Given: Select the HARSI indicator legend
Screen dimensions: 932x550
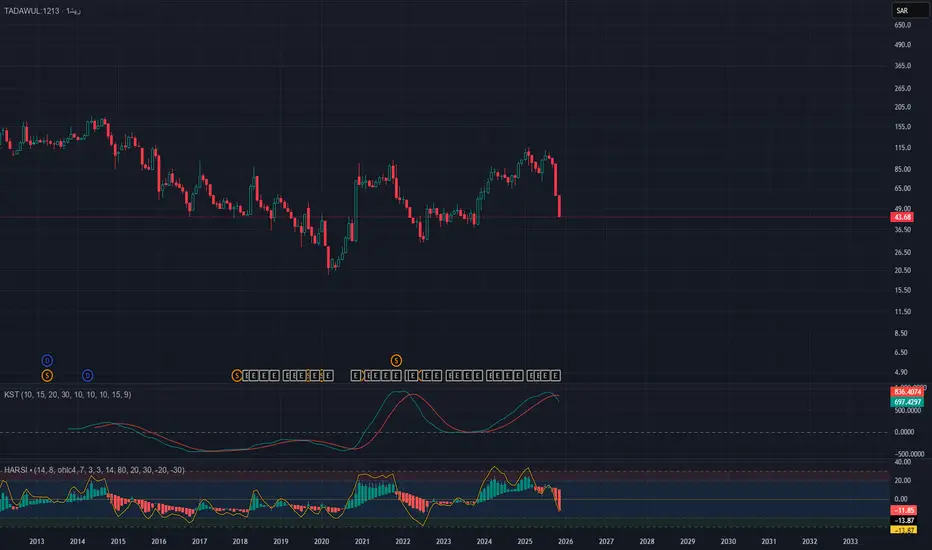Looking at the screenshot, I should point(95,470).
